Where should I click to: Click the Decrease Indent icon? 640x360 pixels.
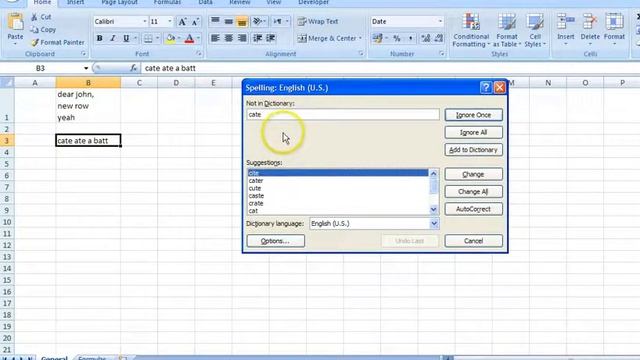click(x=257, y=38)
